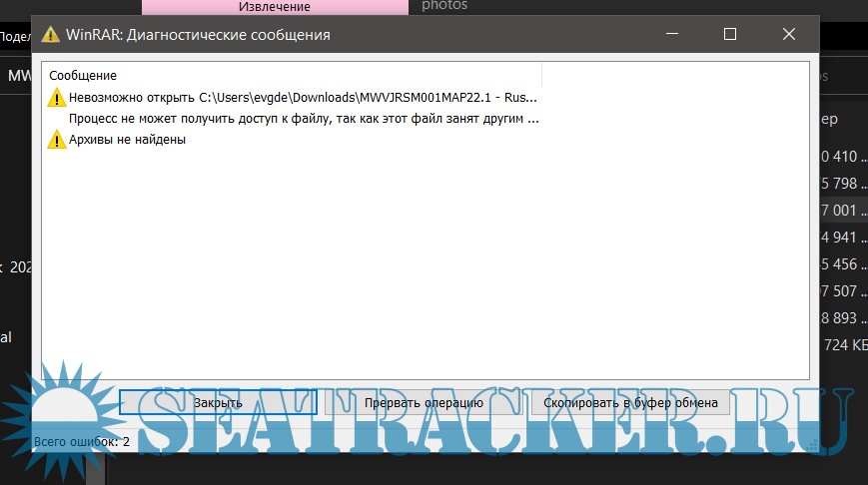
Task: Click the "724 КБ" file size in background
Action: (x=845, y=345)
